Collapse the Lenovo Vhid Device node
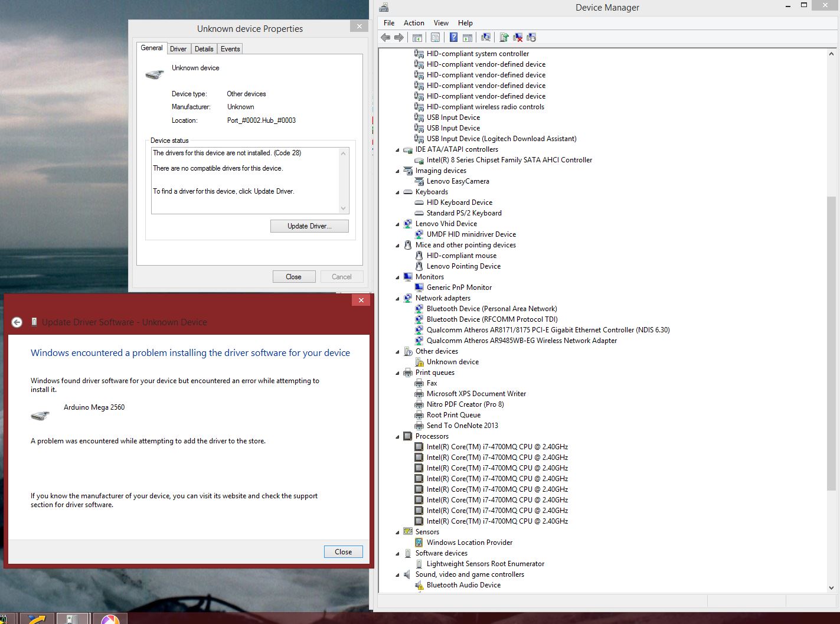Image resolution: width=840 pixels, height=624 pixels. (x=398, y=224)
